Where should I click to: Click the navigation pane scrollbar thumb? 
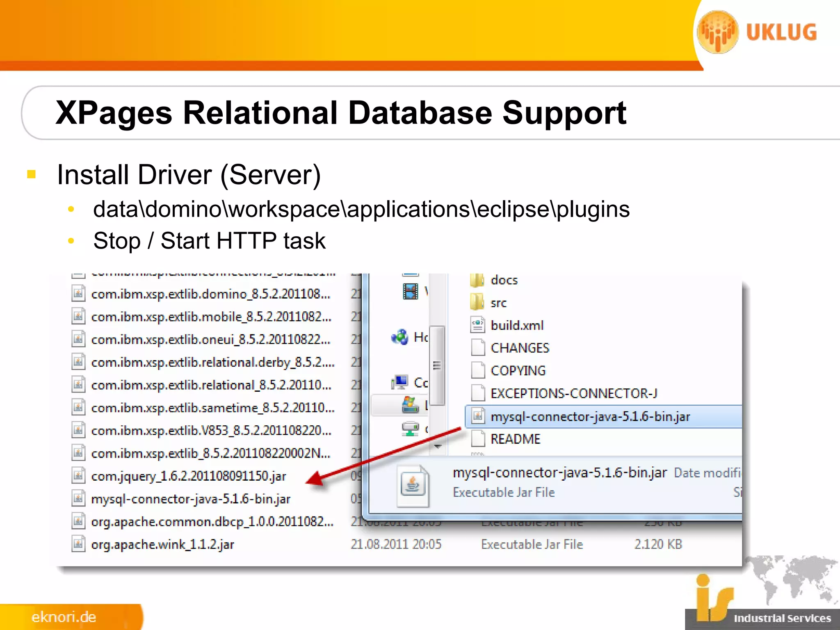(x=437, y=365)
